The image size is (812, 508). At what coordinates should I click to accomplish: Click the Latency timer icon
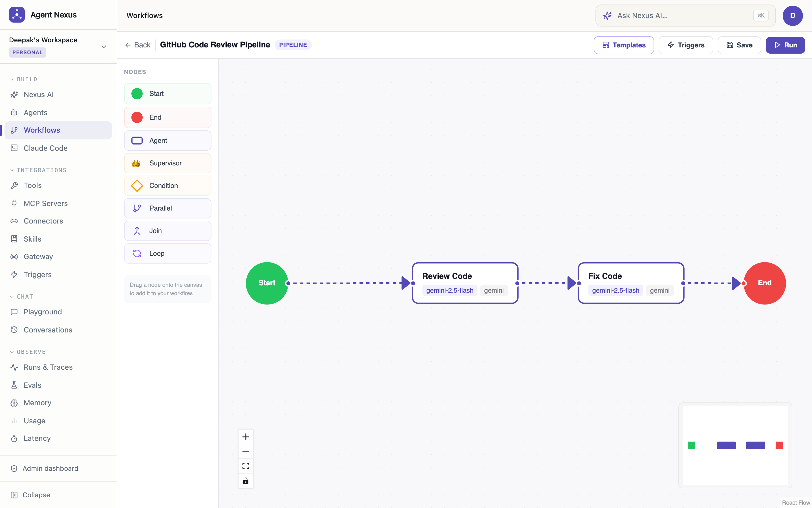14,439
